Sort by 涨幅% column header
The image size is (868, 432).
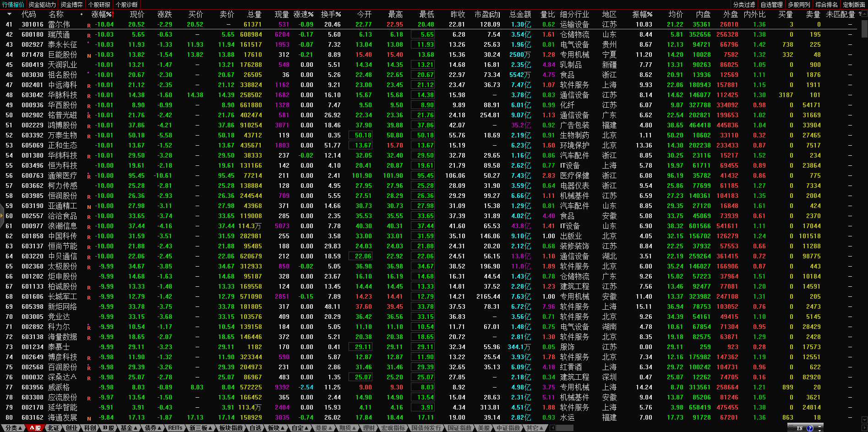pos(102,14)
